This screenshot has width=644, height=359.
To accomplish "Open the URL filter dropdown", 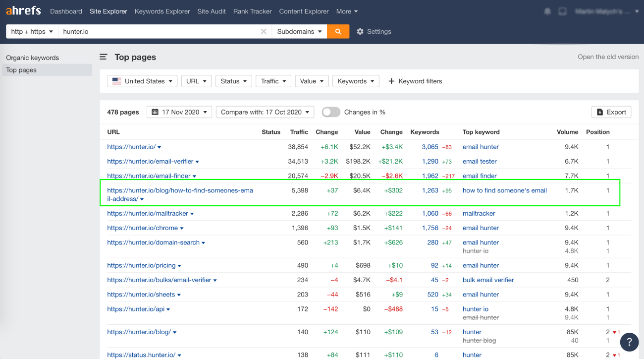I will click(196, 81).
